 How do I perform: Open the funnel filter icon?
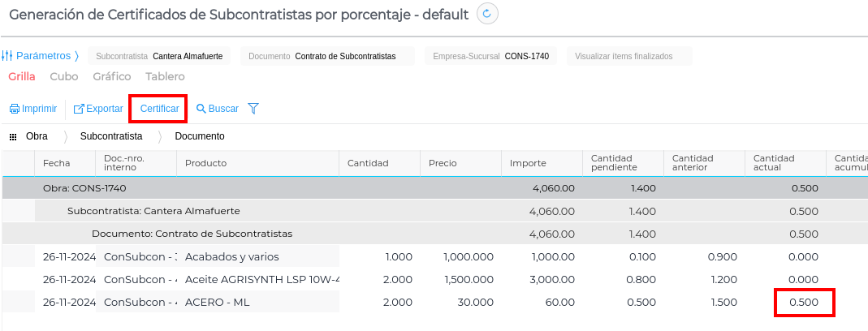coord(253,109)
